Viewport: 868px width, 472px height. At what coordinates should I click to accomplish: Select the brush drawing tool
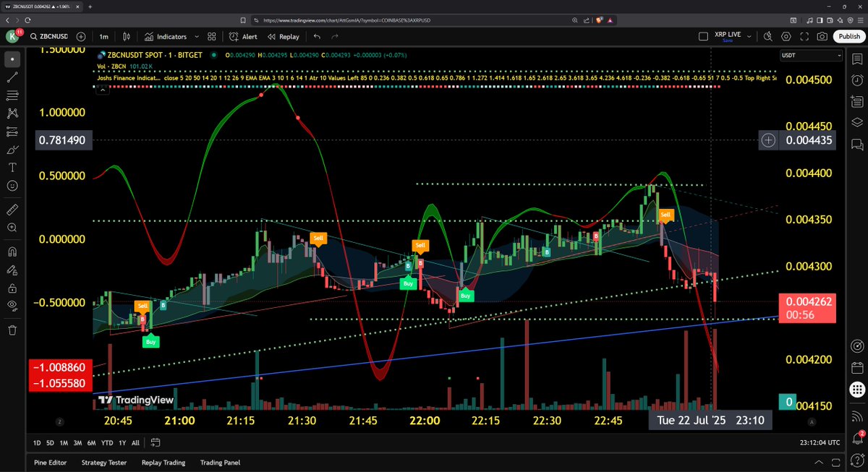[x=12, y=150]
